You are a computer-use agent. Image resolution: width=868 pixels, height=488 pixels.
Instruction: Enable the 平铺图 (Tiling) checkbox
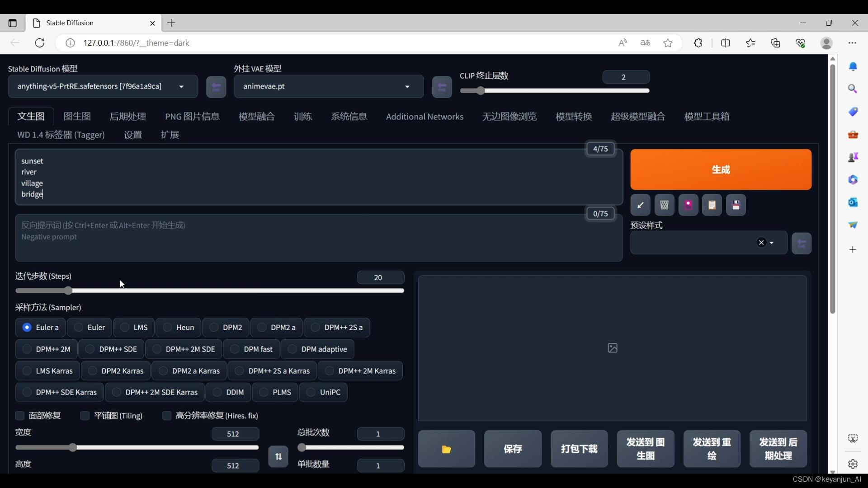click(x=85, y=416)
